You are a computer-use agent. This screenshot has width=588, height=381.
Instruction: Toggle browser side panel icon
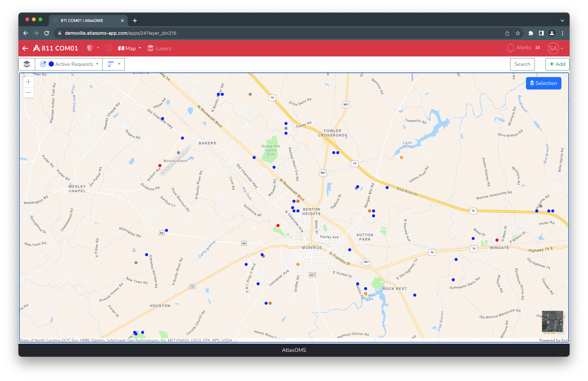point(541,33)
